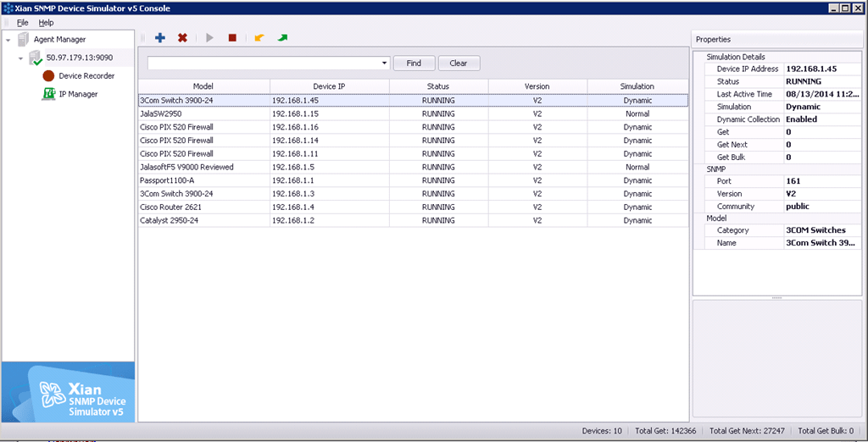Viewport: 868px width, 442px height.
Task: Click the red Stop square icon
Action: [x=232, y=37]
